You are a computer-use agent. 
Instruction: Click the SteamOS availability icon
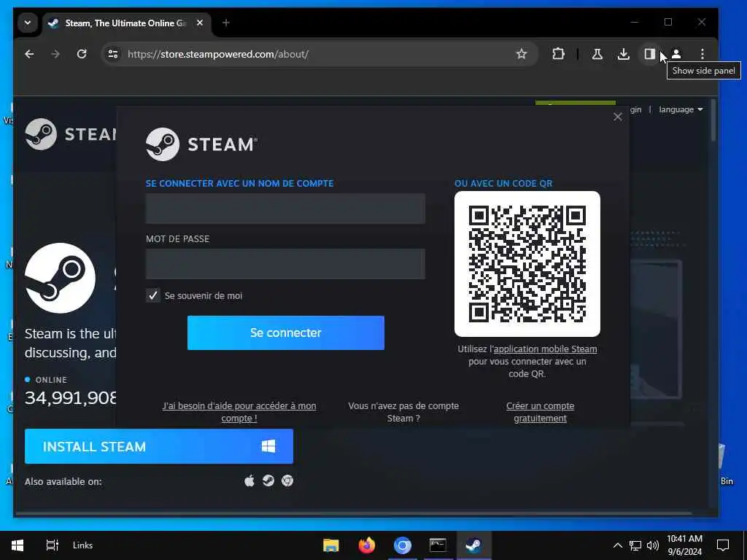pos(268,481)
